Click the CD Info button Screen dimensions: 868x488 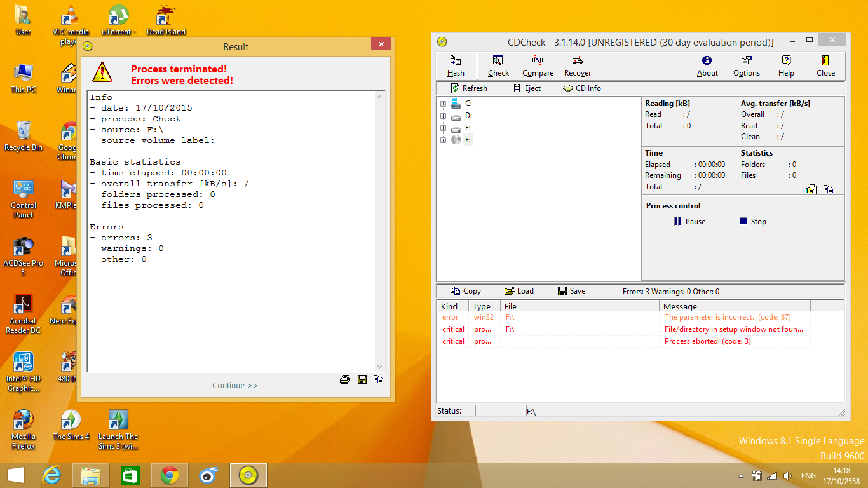click(582, 88)
